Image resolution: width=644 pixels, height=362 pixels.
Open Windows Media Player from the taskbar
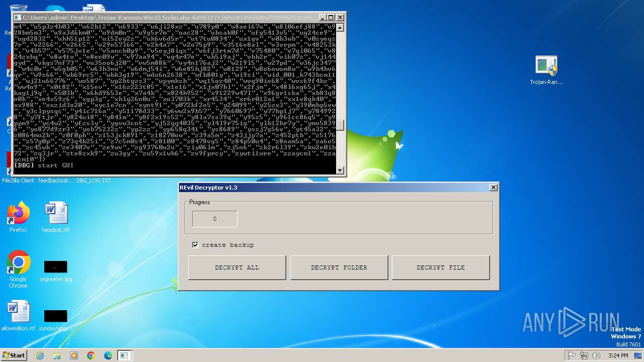[x=74, y=355]
